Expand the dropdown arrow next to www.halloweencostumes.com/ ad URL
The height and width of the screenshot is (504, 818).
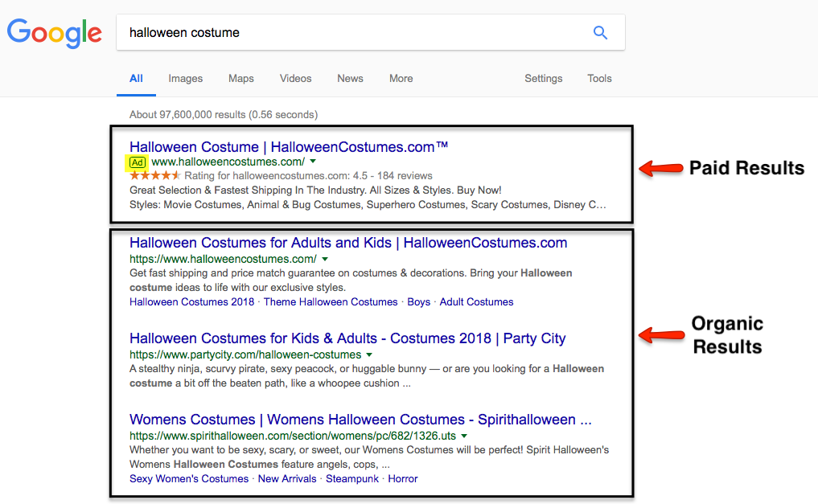pos(313,162)
